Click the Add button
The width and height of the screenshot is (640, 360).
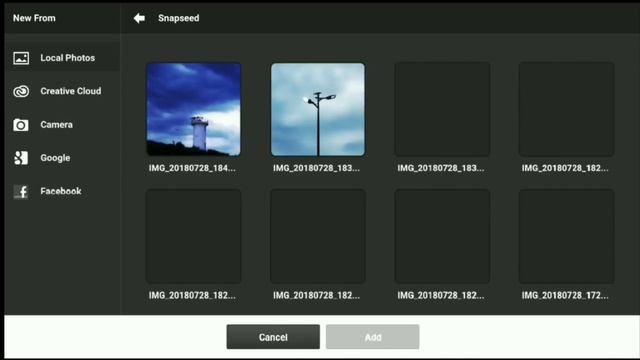[x=373, y=337]
